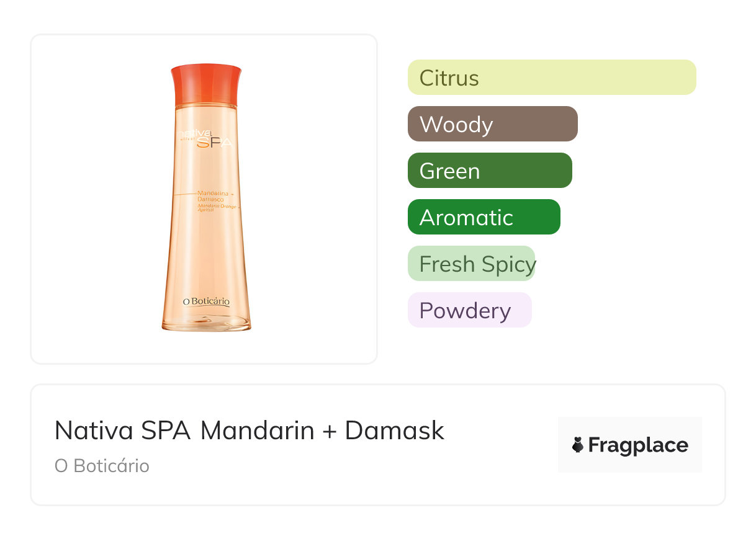The width and height of the screenshot is (756, 536).
Task: Pick the Aromatic accord bar
Action: [x=484, y=217]
